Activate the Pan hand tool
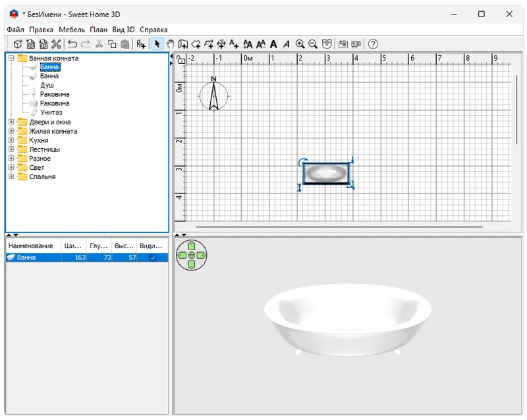Screen dimensions: 527x420 pos(171,44)
